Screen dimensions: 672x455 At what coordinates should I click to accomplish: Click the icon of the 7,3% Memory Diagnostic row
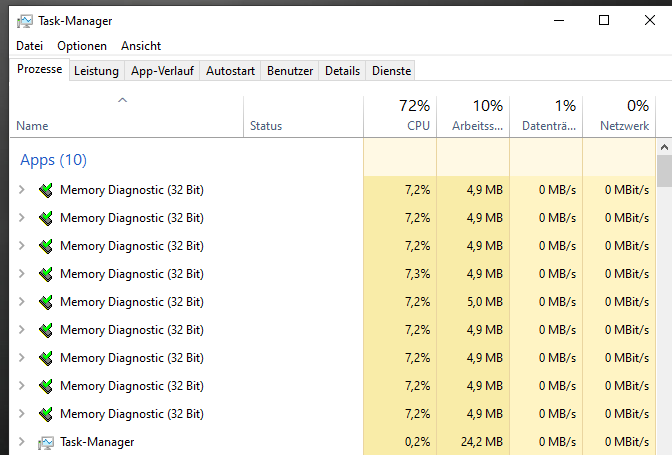(45, 274)
